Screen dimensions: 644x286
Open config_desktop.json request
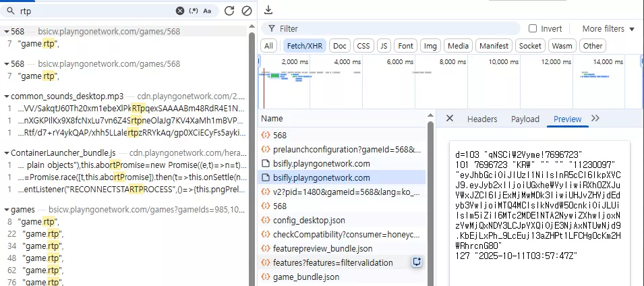[x=342, y=221]
